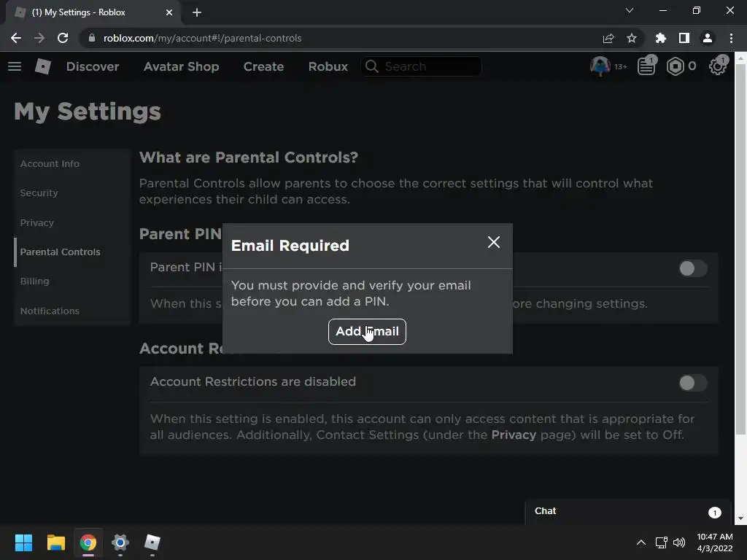Open File Explorer from taskbar
The width and height of the screenshot is (747, 560).
coord(55,542)
